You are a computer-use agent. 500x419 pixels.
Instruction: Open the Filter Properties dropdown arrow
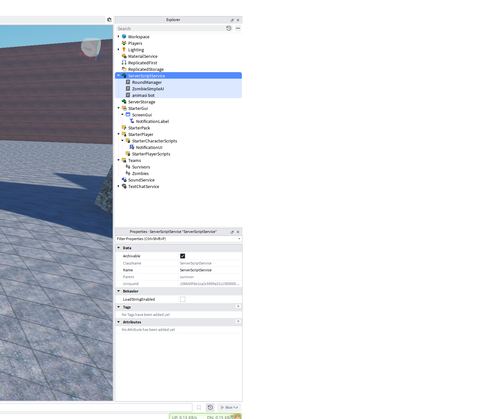coord(239,239)
